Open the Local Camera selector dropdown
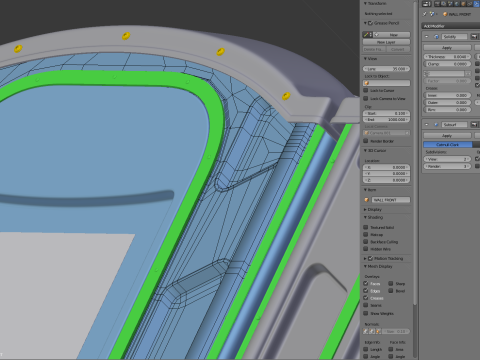The width and height of the screenshot is (480, 360). pyautogui.click(x=386, y=133)
